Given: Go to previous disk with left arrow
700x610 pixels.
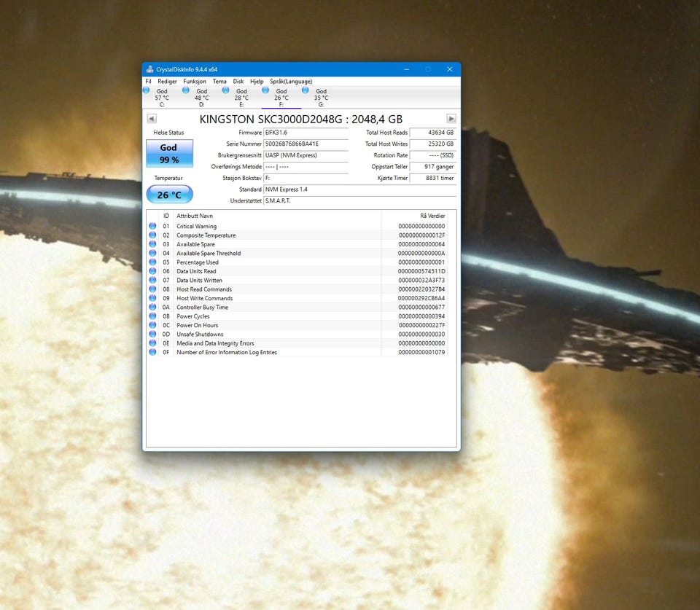Looking at the screenshot, I should click(x=152, y=119).
